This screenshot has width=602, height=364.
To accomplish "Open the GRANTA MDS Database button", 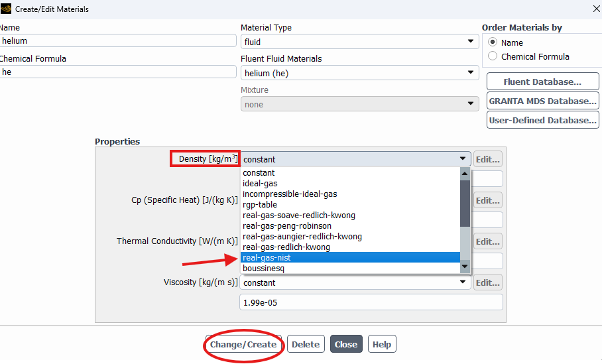I will tap(542, 101).
